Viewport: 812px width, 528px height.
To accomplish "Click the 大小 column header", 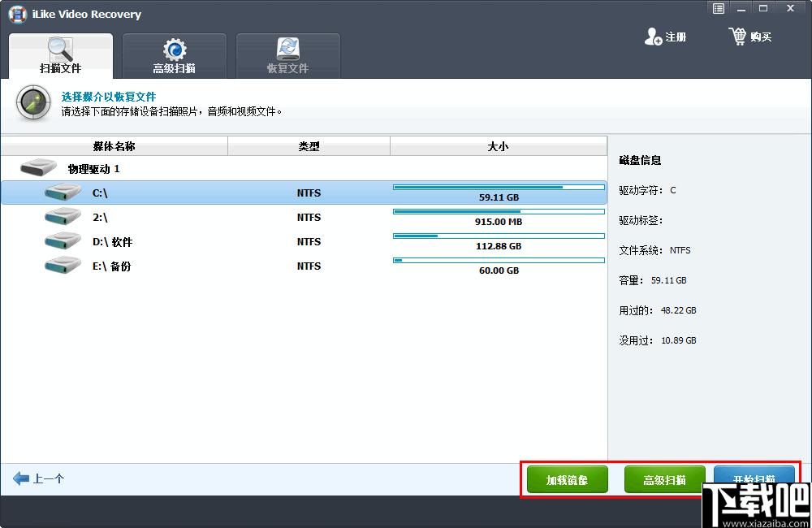I will click(498, 146).
